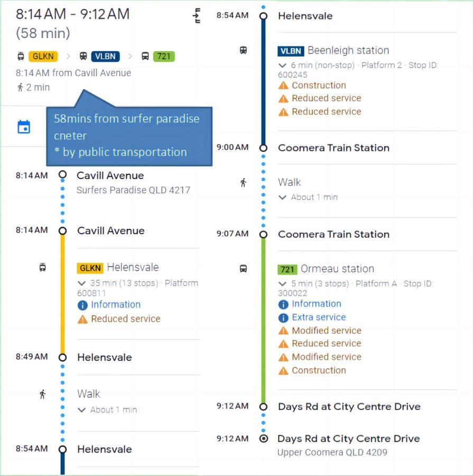Click the final stop marker at Days Rd 9:12 AM

[264, 438]
